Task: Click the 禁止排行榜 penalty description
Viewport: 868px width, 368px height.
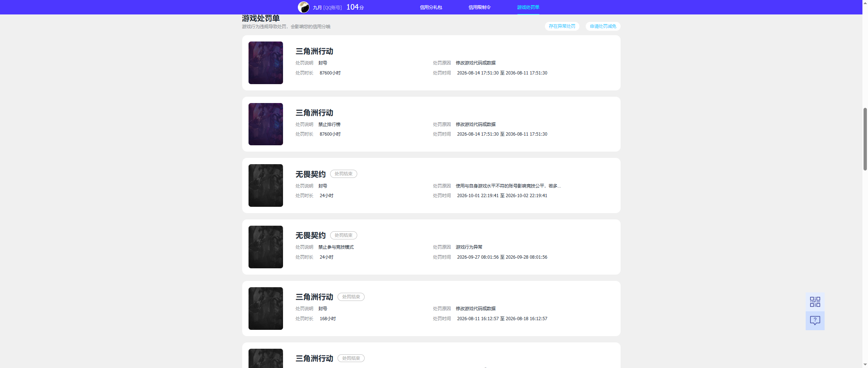Action: [329, 125]
